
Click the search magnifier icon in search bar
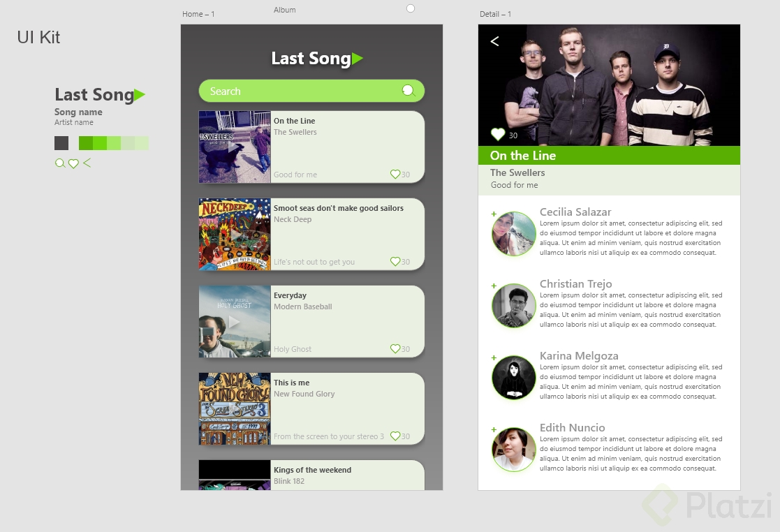click(x=409, y=91)
